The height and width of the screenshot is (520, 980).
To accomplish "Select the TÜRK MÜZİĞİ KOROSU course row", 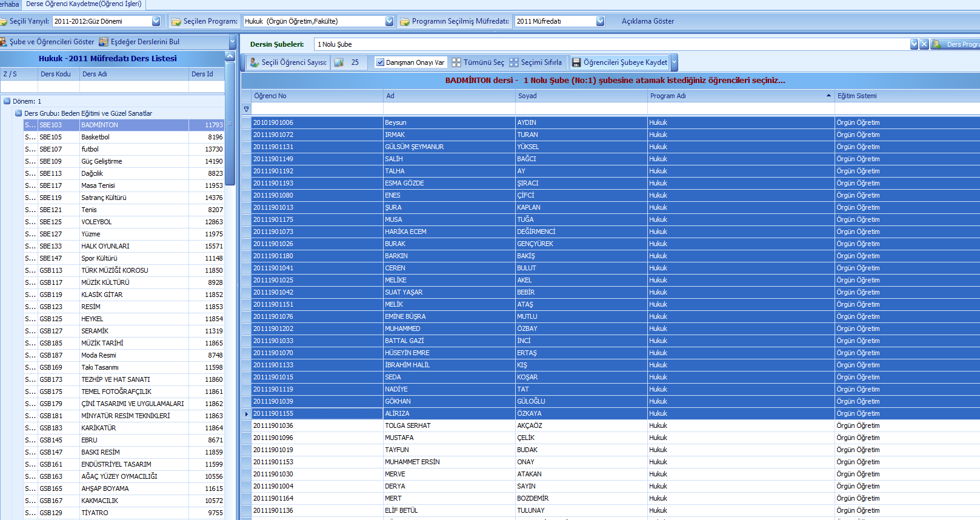I will pos(124,270).
